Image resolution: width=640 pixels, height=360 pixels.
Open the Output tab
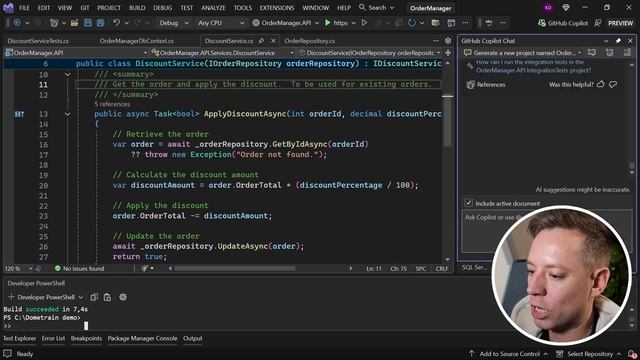pos(193,338)
